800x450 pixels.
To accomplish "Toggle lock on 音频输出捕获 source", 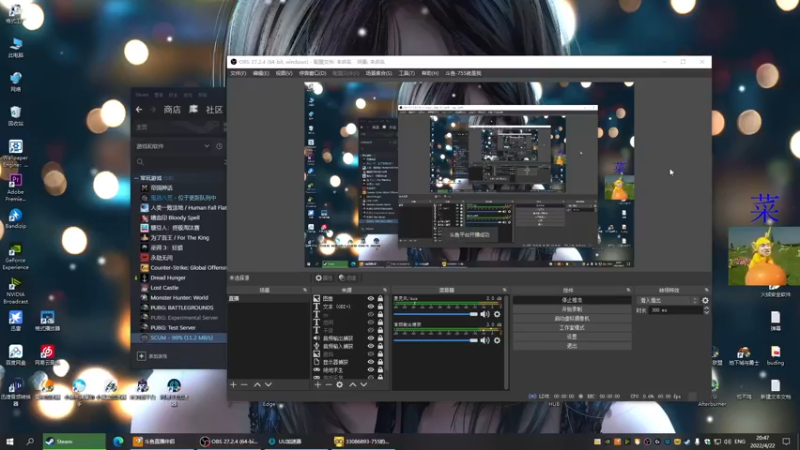I will coord(380,338).
